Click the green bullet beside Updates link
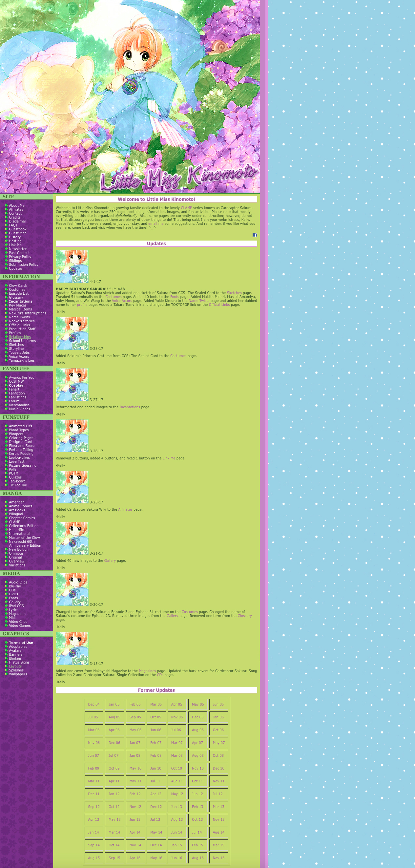415x868 pixels. coord(6,268)
